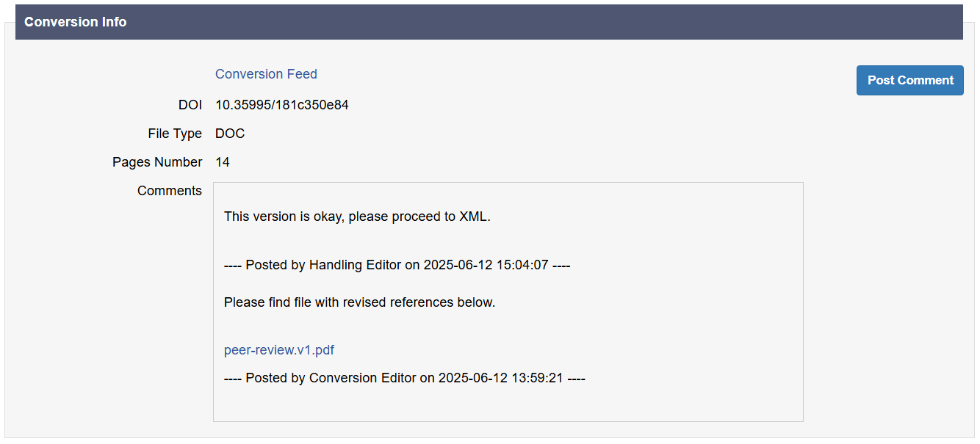Click the 15:04:07 post timestamp
The width and height of the screenshot is (980, 444).
point(522,265)
